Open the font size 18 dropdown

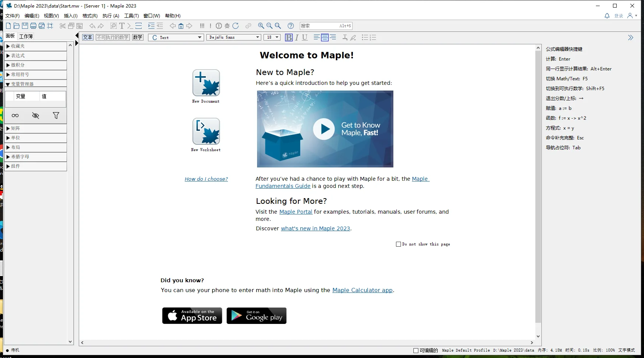click(x=272, y=38)
